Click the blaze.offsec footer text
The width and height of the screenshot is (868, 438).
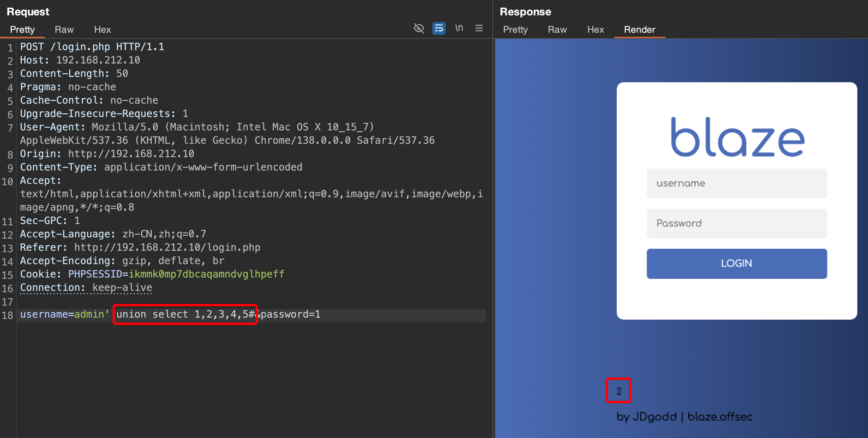pyautogui.click(x=720, y=417)
